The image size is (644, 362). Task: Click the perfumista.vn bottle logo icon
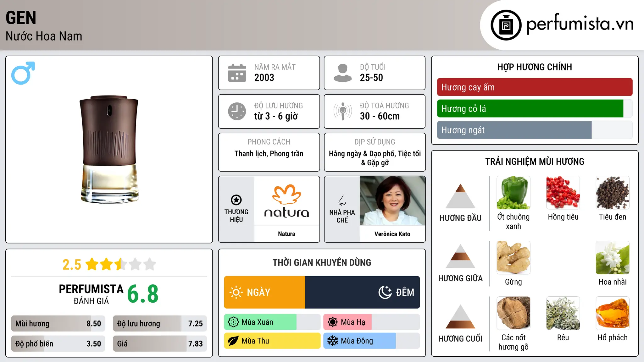tap(506, 25)
